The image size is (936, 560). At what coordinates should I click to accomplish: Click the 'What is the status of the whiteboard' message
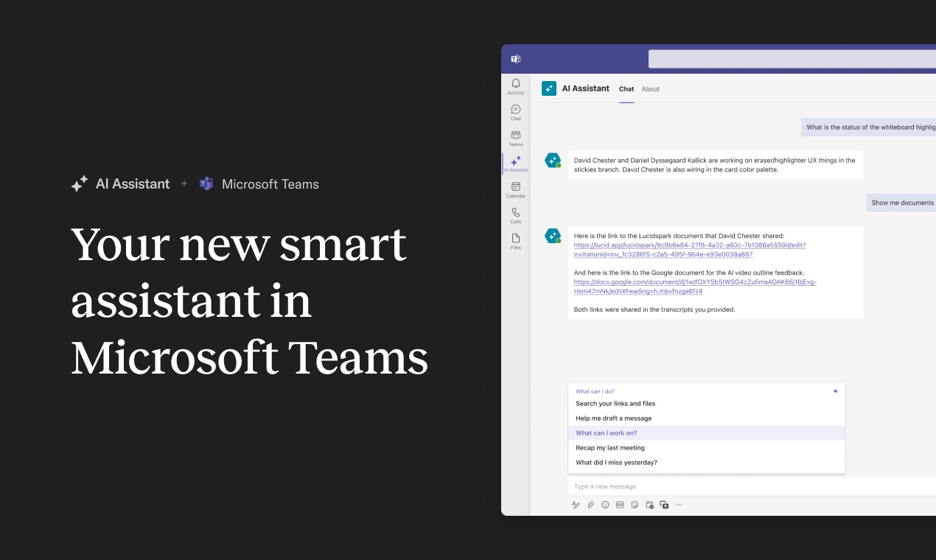tap(868, 127)
